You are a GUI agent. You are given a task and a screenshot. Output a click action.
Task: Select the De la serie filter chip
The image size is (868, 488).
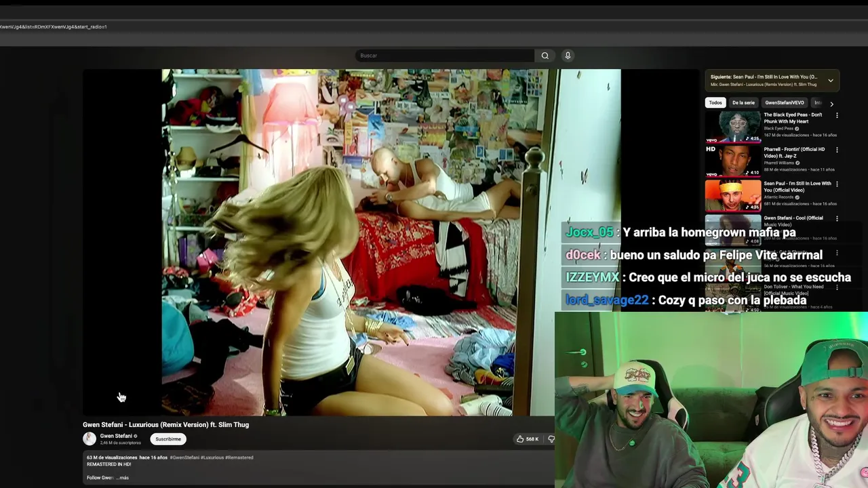click(743, 103)
